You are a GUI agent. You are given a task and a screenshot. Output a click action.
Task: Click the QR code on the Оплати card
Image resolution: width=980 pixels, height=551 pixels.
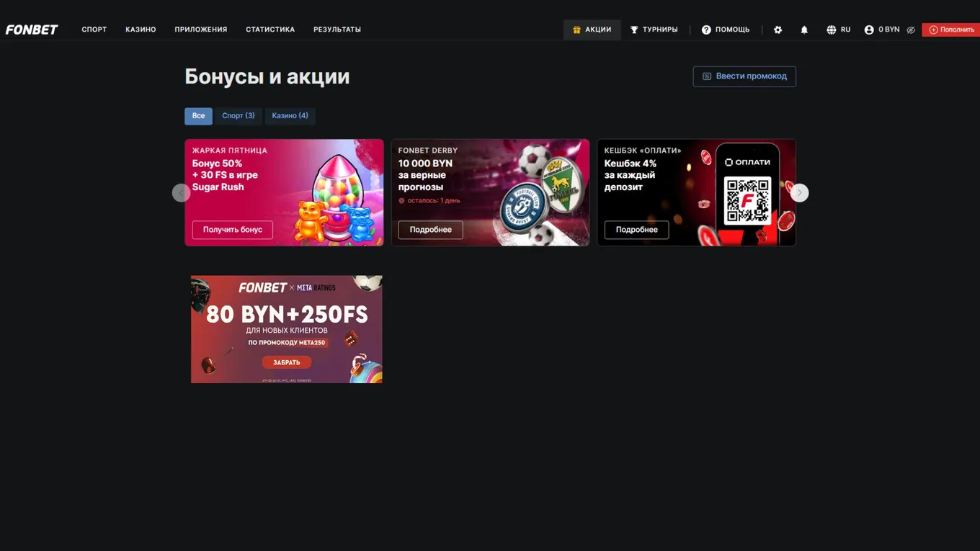pyautogui.click(x=747, y=200)
